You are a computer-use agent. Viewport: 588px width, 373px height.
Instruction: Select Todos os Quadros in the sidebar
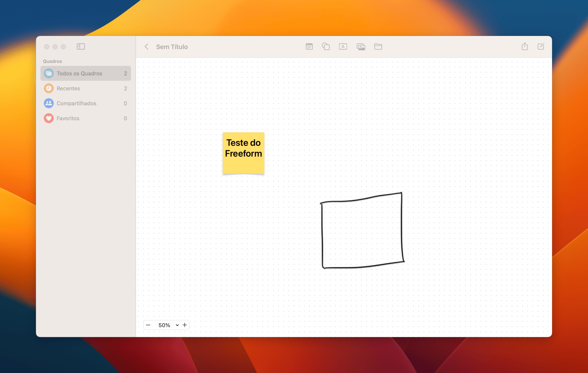click(x=79, y=74)
